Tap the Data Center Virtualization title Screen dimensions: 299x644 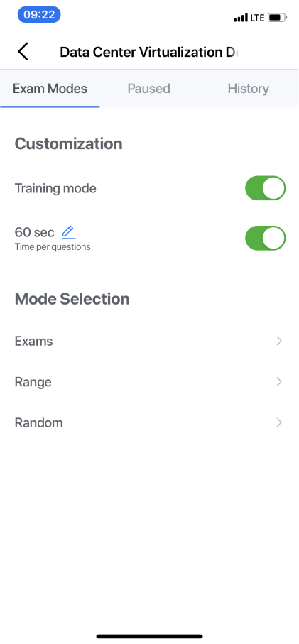pos(149,52)
